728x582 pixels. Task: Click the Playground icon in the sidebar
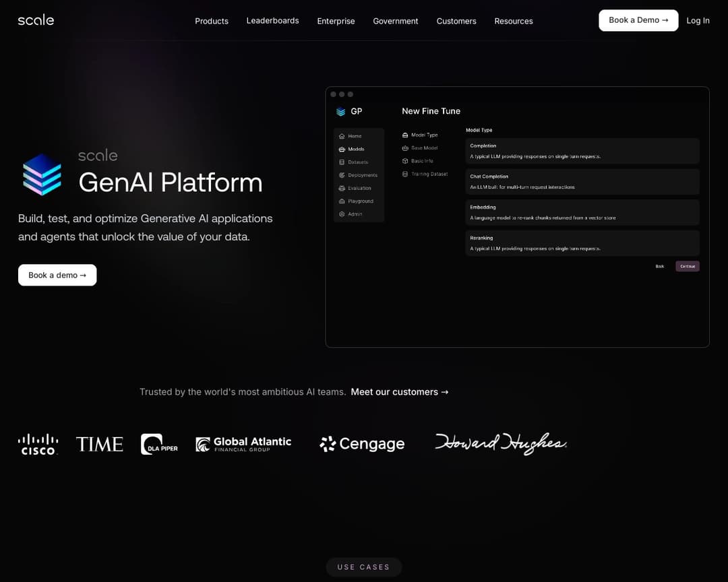click(342, 201)
